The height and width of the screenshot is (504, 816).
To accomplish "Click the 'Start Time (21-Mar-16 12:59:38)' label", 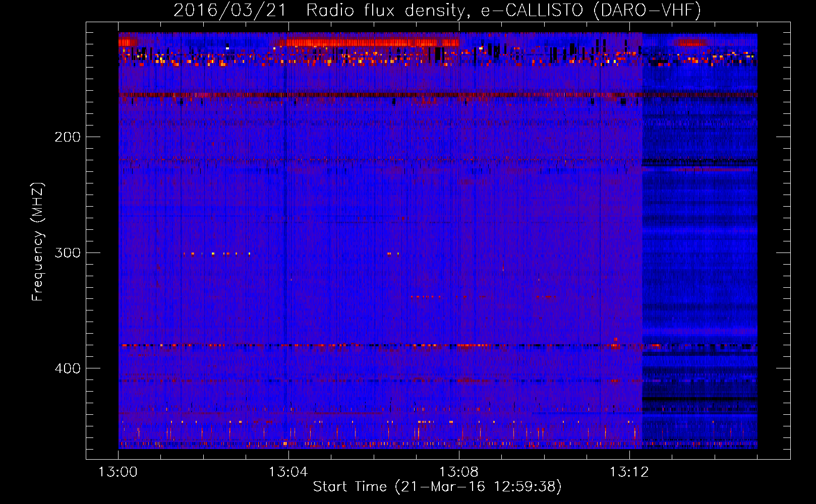I will click(437, 487).
